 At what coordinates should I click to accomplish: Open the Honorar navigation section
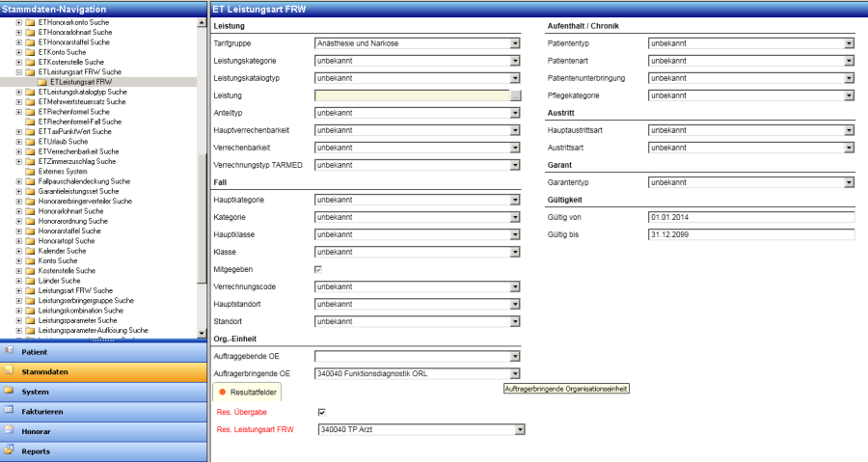pos(103,431)
